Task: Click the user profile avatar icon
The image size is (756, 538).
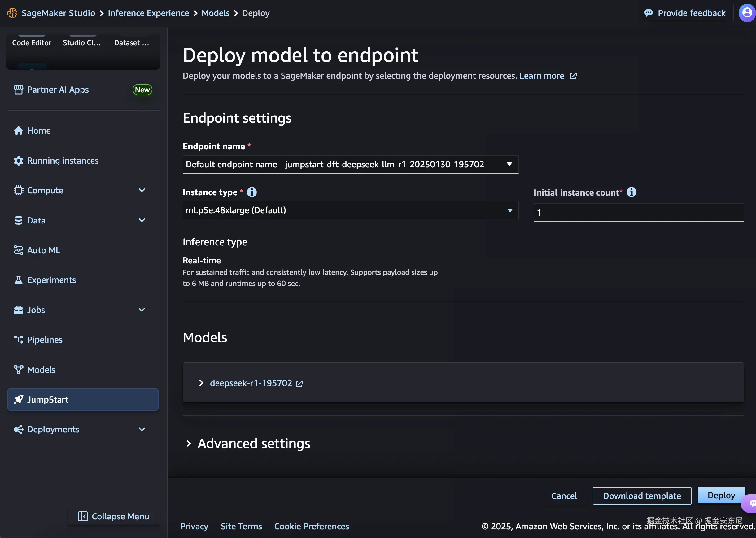Action: click(x=747, y=13)
